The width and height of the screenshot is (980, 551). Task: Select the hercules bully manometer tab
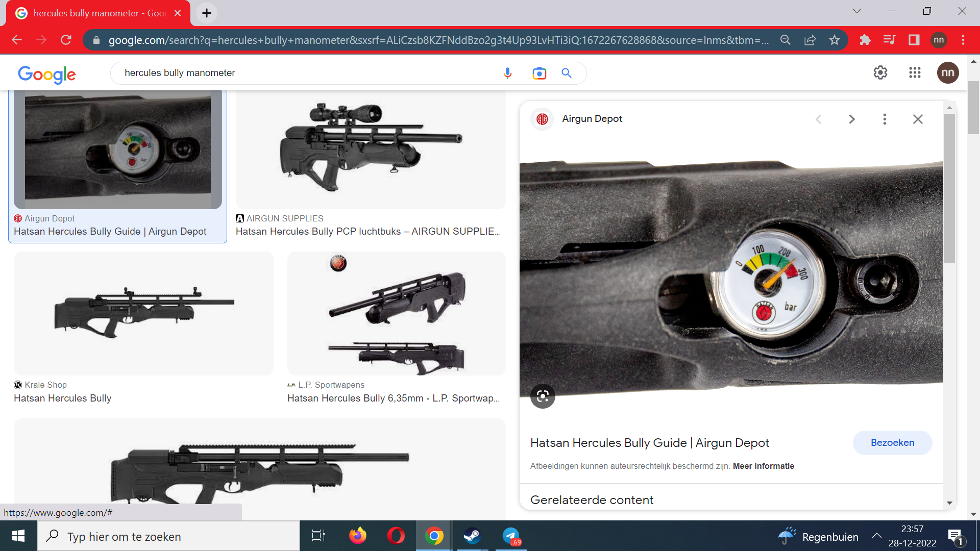pyautogui.click(x=98, y=13)
